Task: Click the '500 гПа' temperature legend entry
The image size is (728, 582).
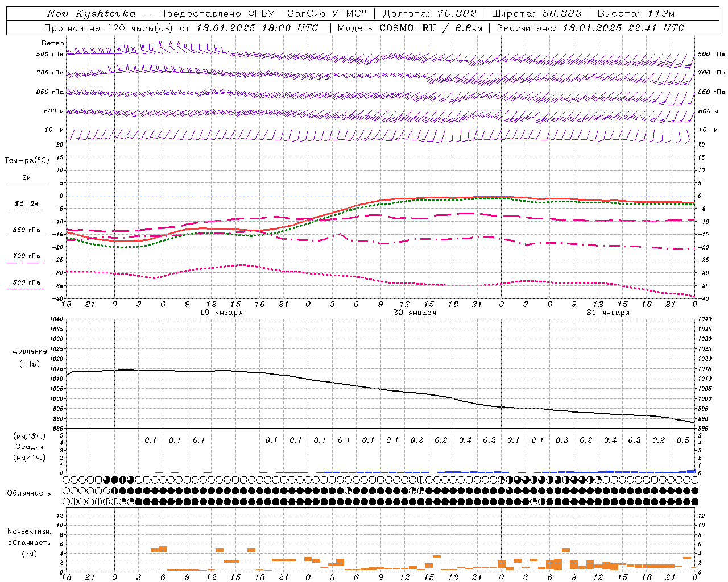Action: click(27, 282)
